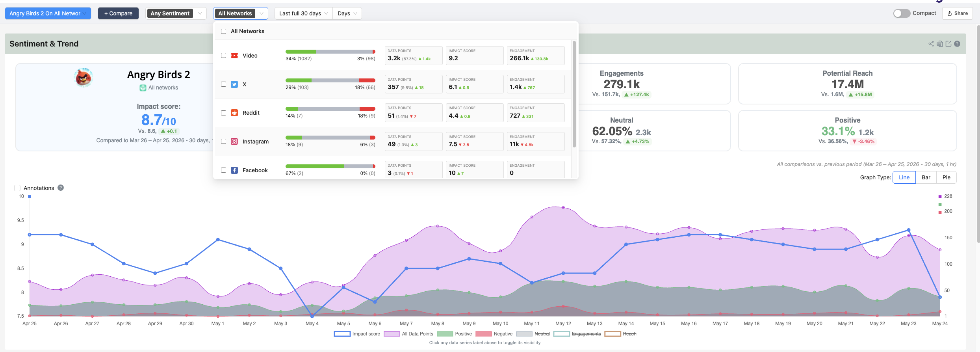Toggle Negative series in legend
The width and height of the screenshot is (980, 352).
tap(494, 334)
